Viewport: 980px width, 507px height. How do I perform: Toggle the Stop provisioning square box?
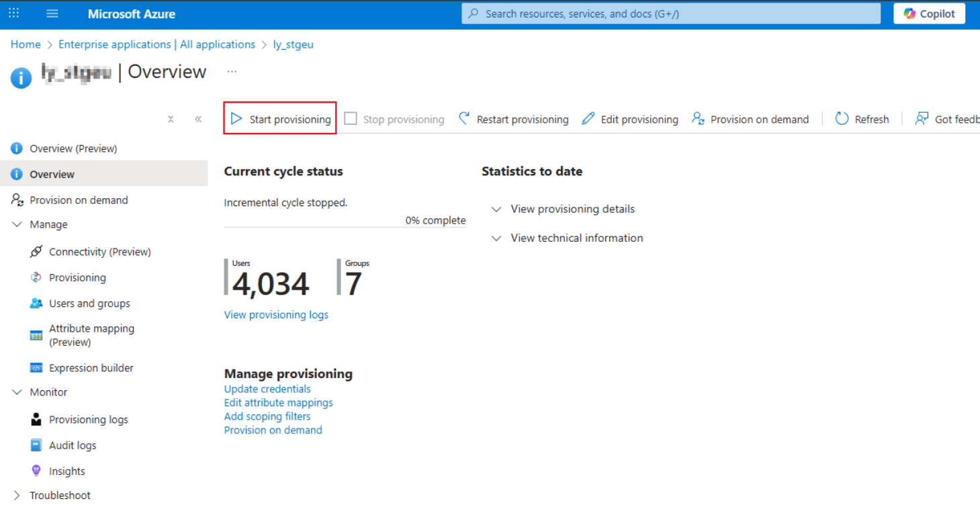[351, 119]
